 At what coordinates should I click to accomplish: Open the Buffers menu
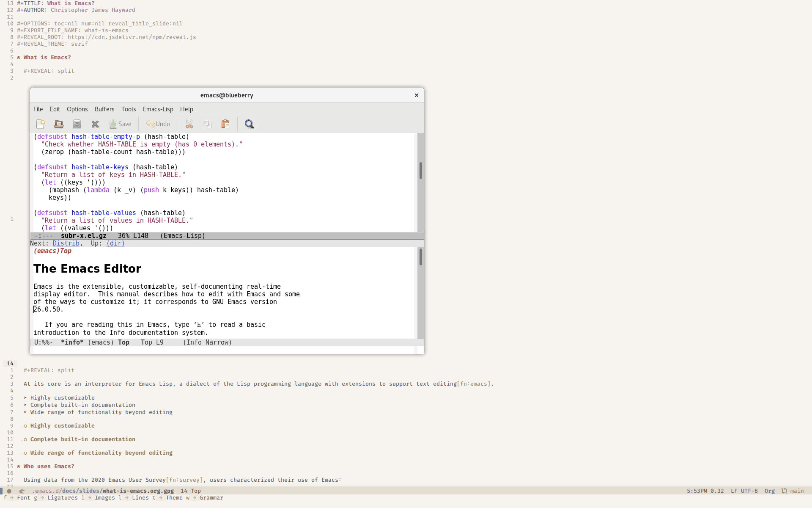click(104, 109)
